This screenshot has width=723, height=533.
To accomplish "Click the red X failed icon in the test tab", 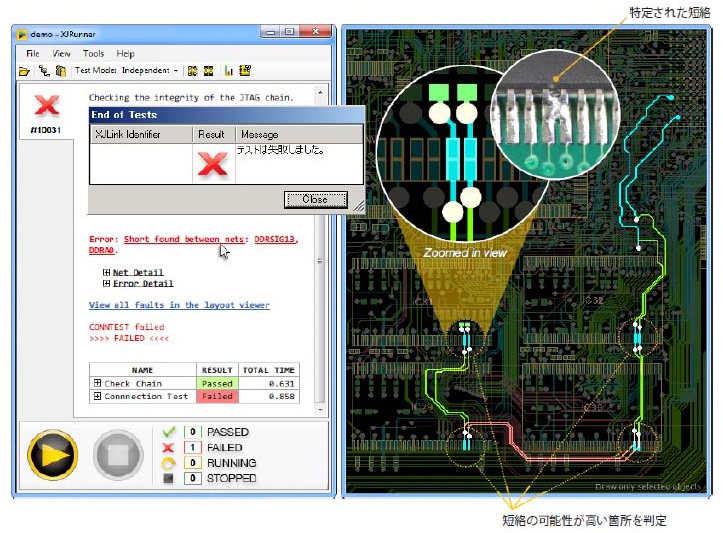I will point(45,106).
